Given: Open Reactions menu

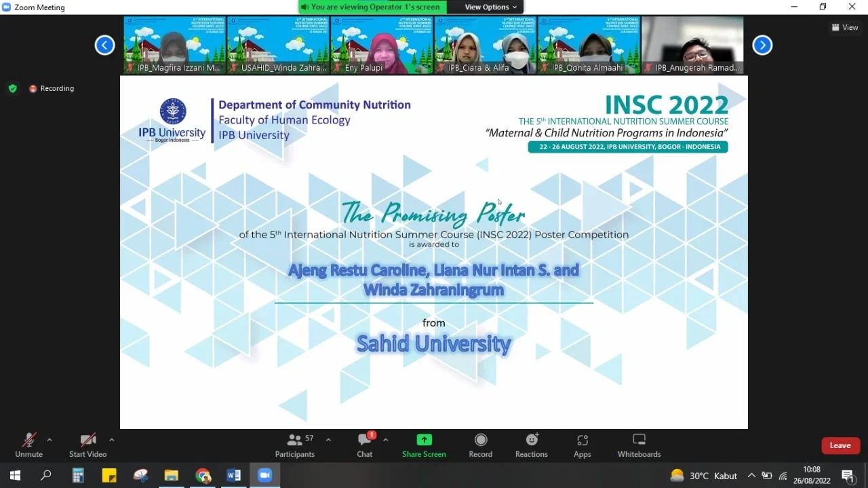Looking at the screenshot, I should 531,446.
